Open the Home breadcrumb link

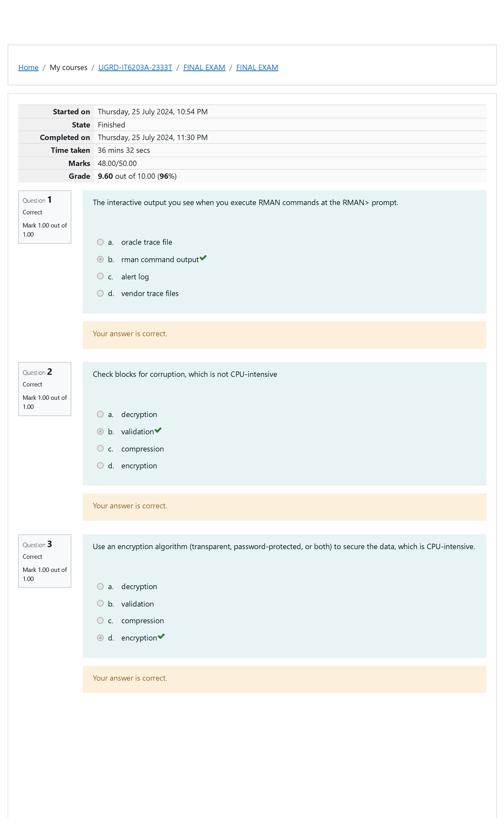click(28, 67)
